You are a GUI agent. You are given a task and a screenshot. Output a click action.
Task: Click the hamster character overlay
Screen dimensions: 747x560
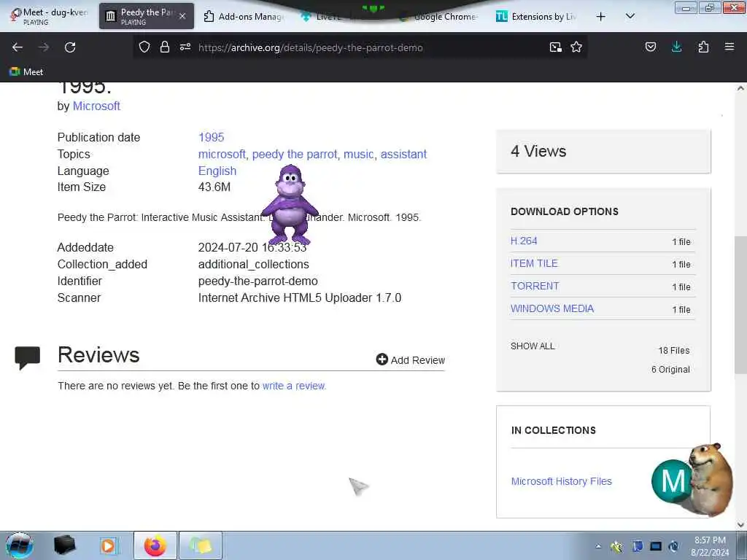(711, 478)
